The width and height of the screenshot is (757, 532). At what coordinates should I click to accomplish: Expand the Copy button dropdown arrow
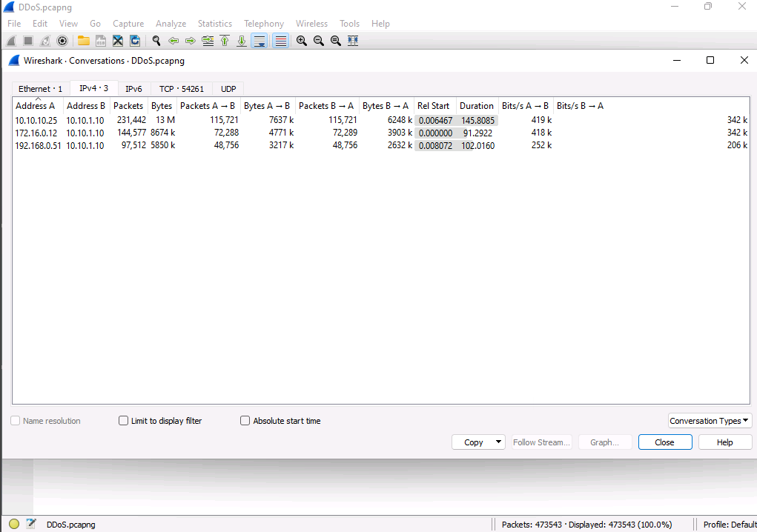[498, 442]
